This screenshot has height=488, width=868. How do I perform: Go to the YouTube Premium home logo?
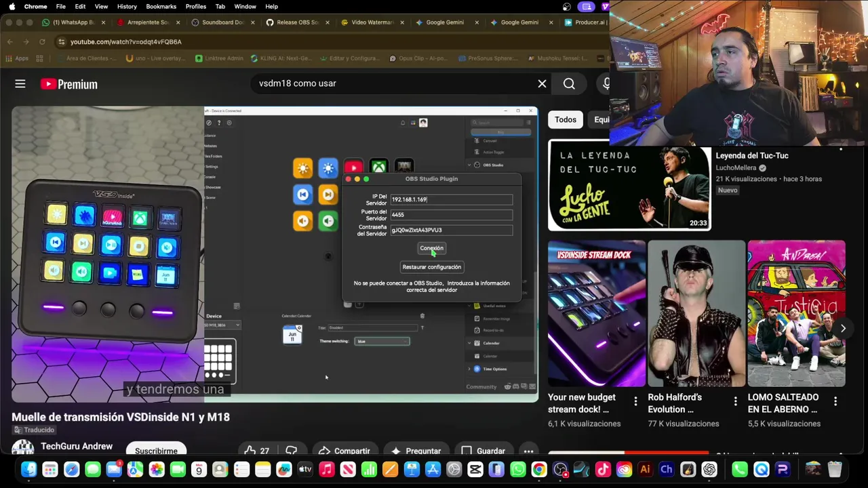click(68, 84)
